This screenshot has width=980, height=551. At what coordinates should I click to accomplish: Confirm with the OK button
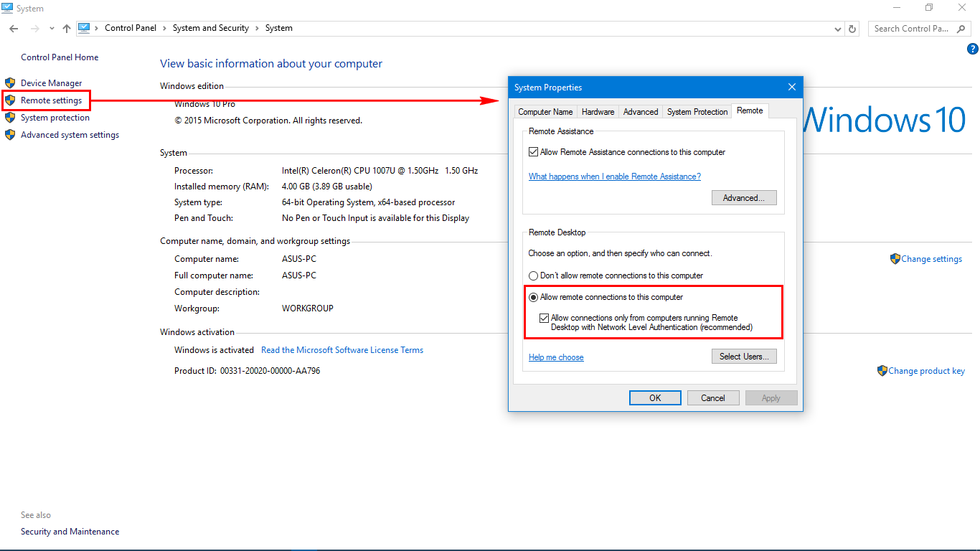(655, 398)
